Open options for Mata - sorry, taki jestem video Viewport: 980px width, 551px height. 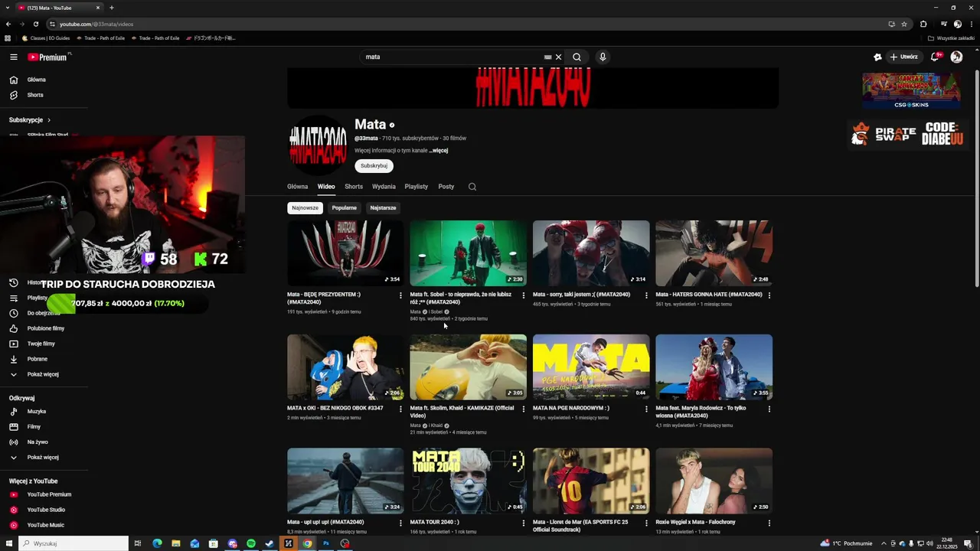click(646, 295)
